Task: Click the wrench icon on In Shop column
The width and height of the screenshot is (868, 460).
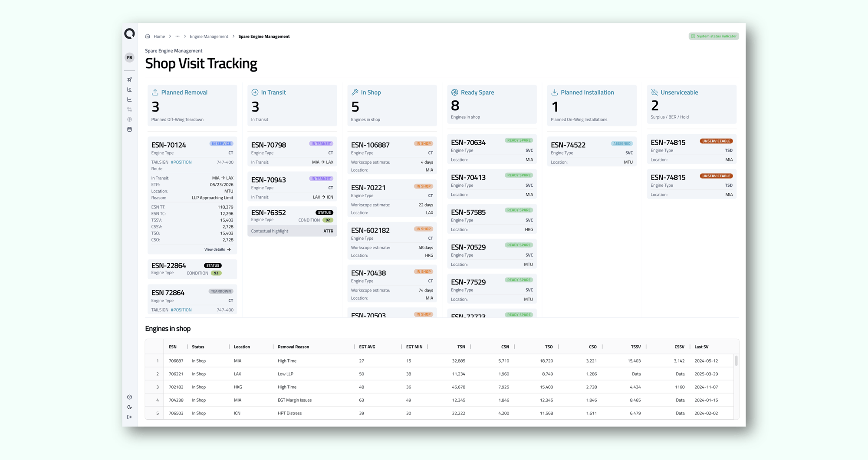Action: tap(354, 92)
